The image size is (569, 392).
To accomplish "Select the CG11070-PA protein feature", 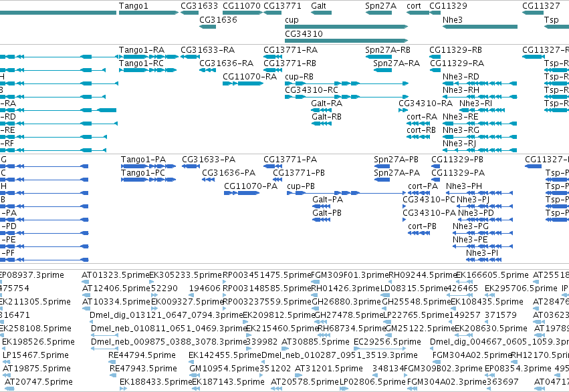I will (x=241, y=193).
